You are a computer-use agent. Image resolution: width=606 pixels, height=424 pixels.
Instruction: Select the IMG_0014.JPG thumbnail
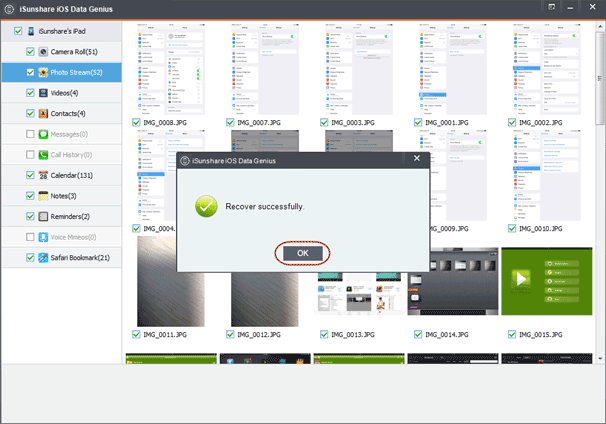tap(453, 281)
